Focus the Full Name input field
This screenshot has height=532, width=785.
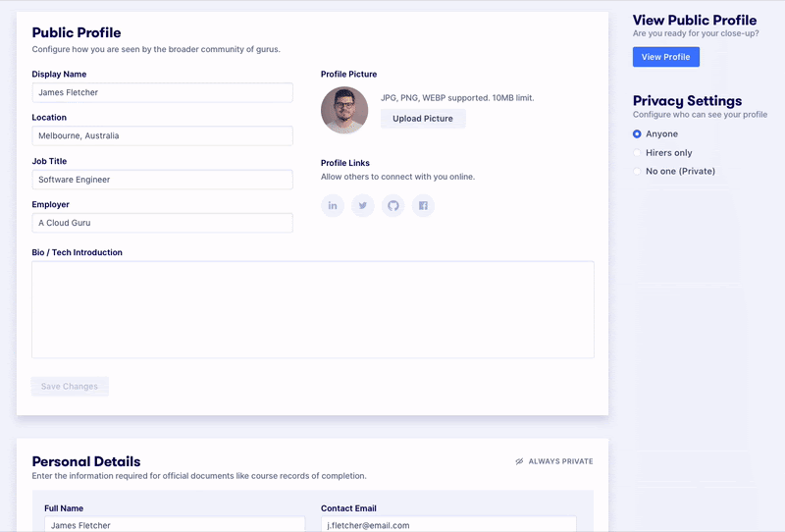pyautogui.click(x=175, y=524)
